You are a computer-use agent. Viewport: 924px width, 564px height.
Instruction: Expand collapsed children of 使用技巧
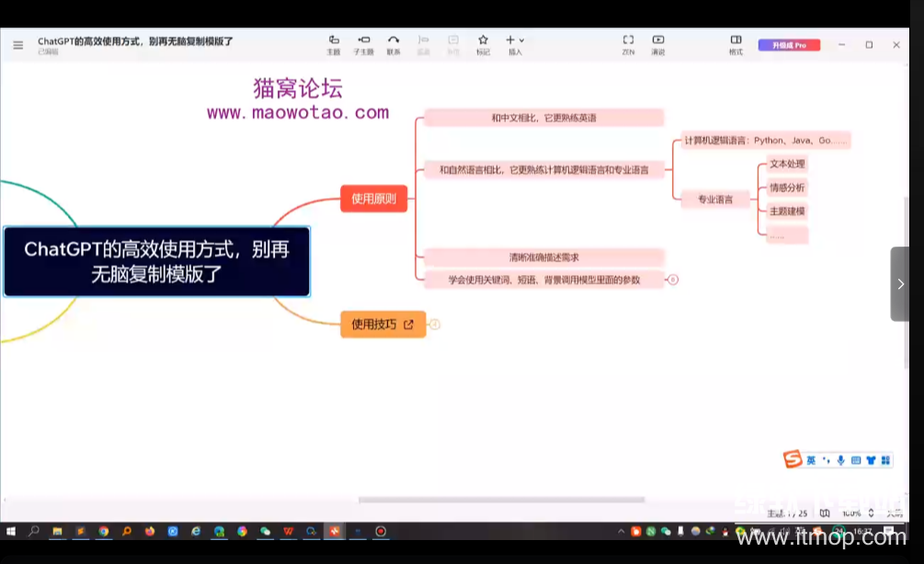434,325
